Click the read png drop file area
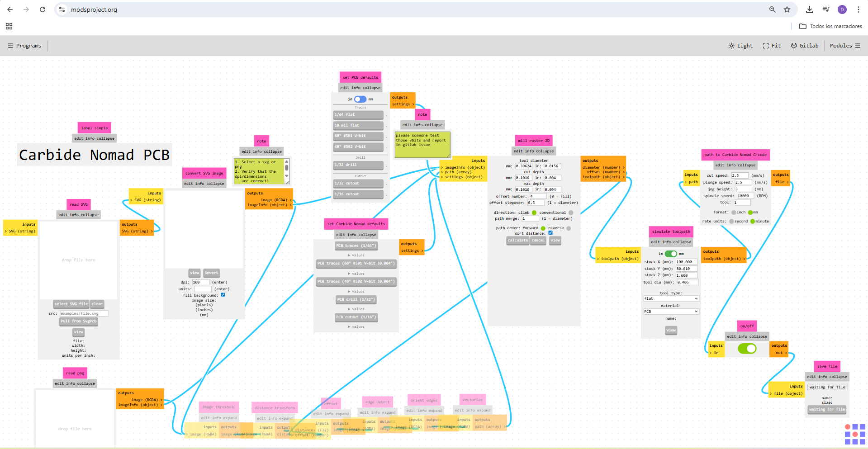 pyautogui.click(x=75, y=419)
